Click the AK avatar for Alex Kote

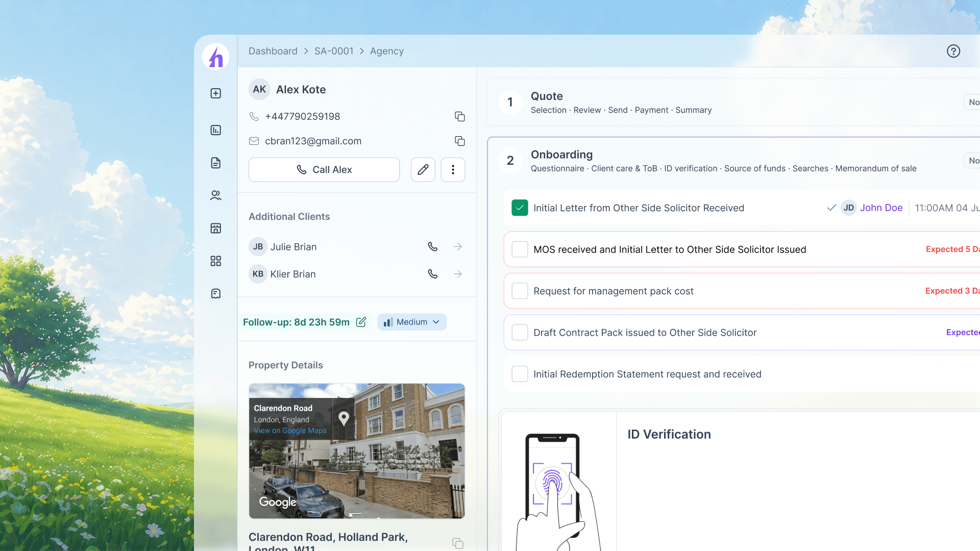pos(259,89)
